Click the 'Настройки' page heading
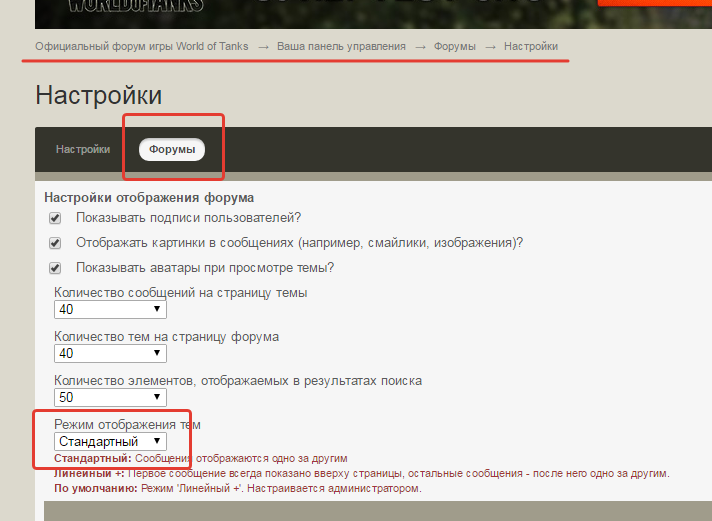Image resolution: width=712 pixels, height=521 pixels. (x=99, y=95)
